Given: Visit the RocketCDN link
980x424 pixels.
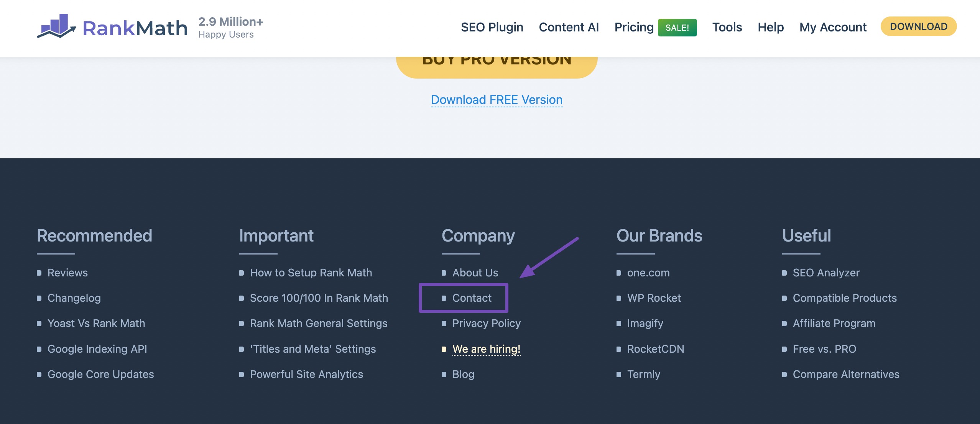Looking at the screenshot, I should tap(655, 349).
